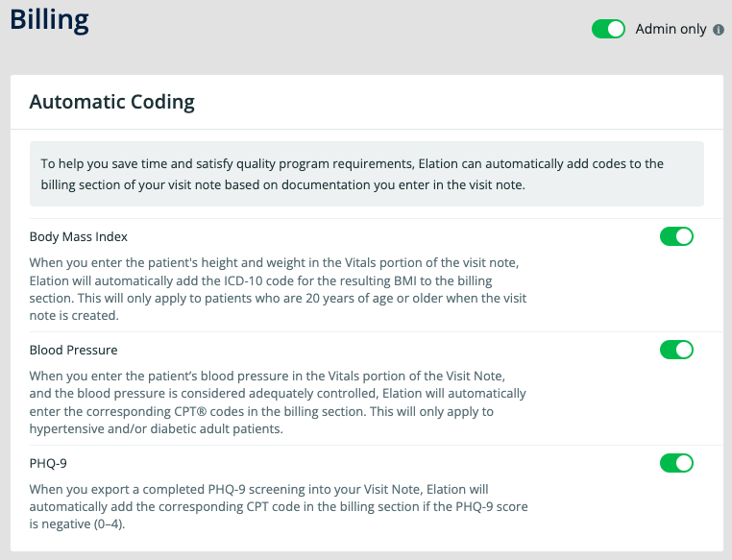Click the Blood Pressure setting label
Image resolution: width=732 pixels, height=560 pixels.
(73, 350)
